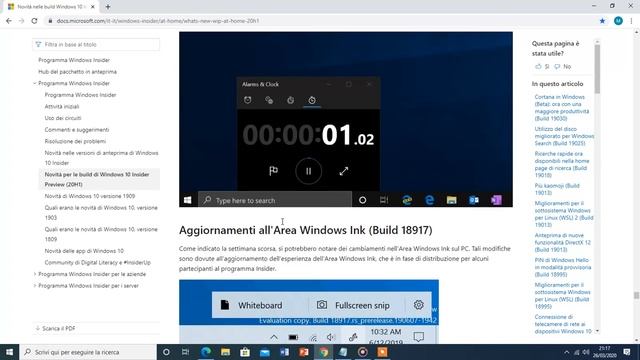Click the thumbs-up 'Sì' feedback icon
The width and height of the screenshot is (640, 360).
pyautogui.click(x=538, y=67)
